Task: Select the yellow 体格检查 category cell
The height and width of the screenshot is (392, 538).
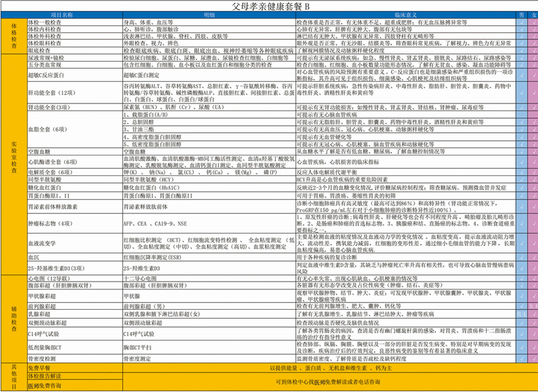Action: (13, 36)
